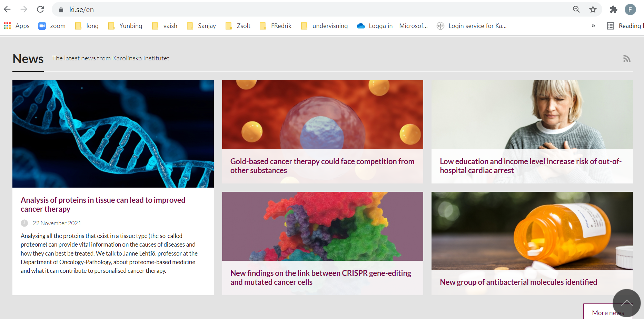Bookmark this page with the star icon
This screenshot has height=319, width=644.
point(593,9)
